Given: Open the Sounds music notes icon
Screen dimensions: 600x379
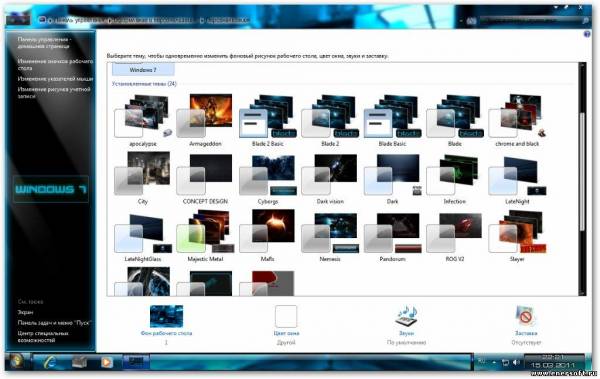Looking at the screenshot, I should 406,316.
